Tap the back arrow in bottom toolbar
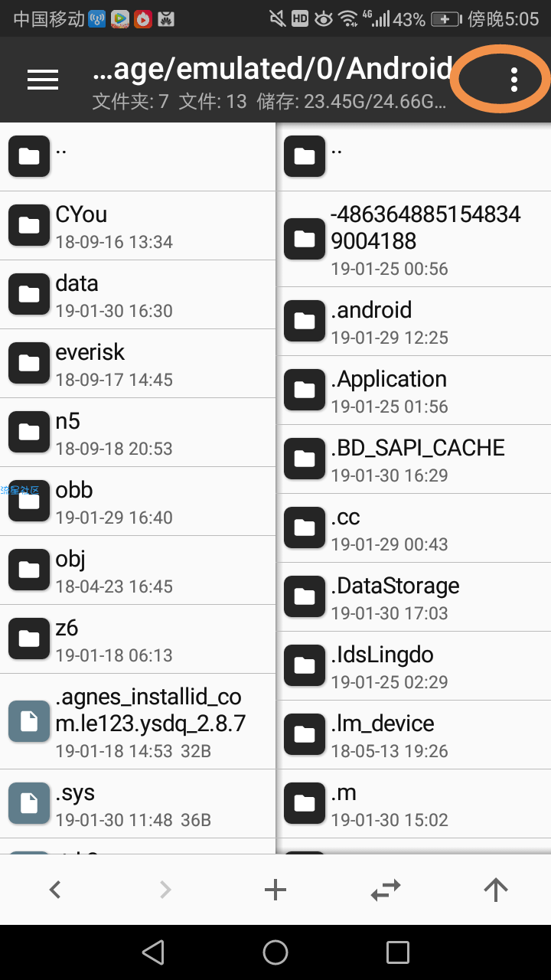551x980 pixels. pos(55,889)
